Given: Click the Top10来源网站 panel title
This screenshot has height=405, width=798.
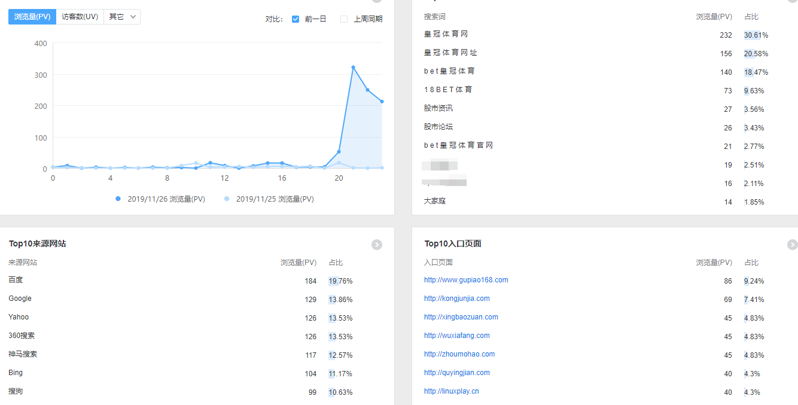Looking at the screenshot, I should [x=37, y=244].
